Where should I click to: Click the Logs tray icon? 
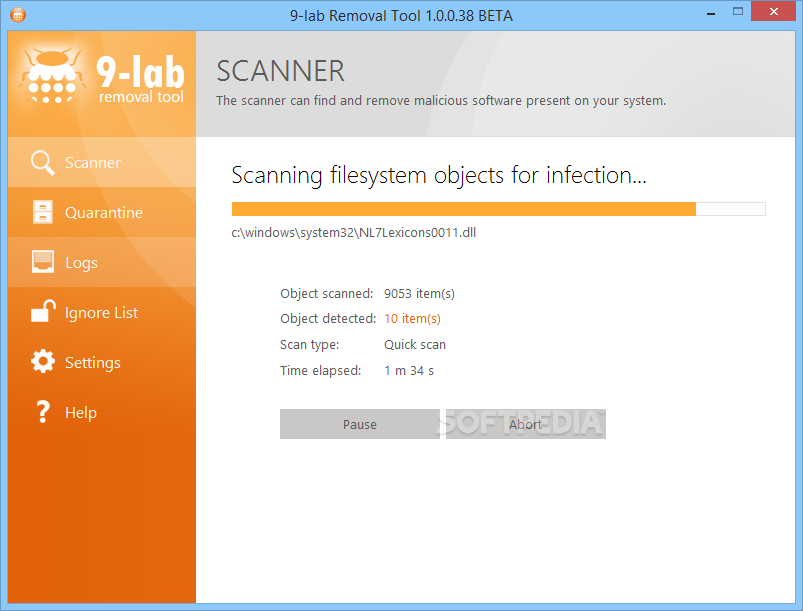click(x=43, y=262)
